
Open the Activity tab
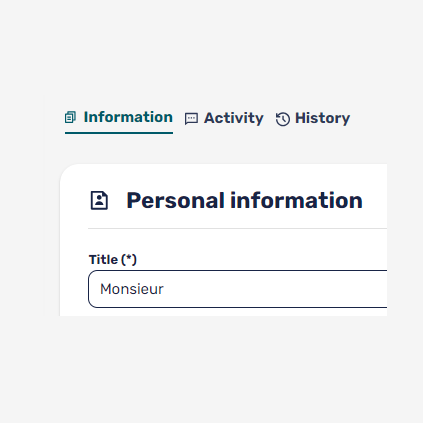pos(224,118)
